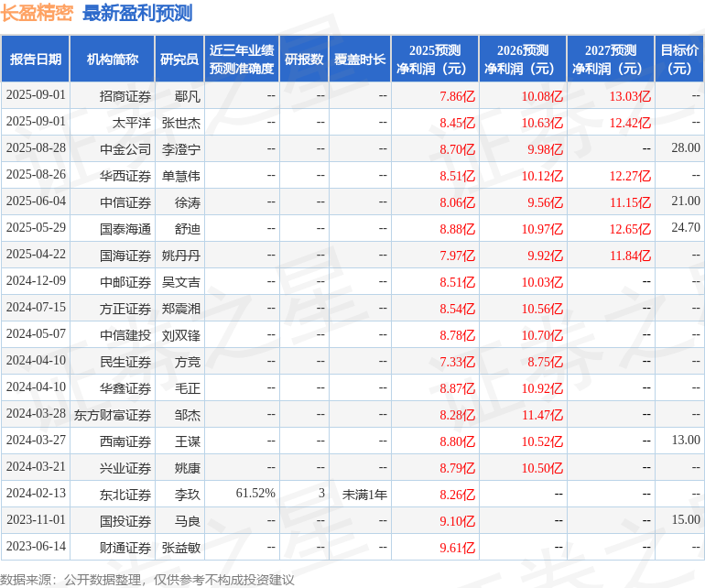
Task: Click the 未满1年 coverage cell
Action: [364, 495]
